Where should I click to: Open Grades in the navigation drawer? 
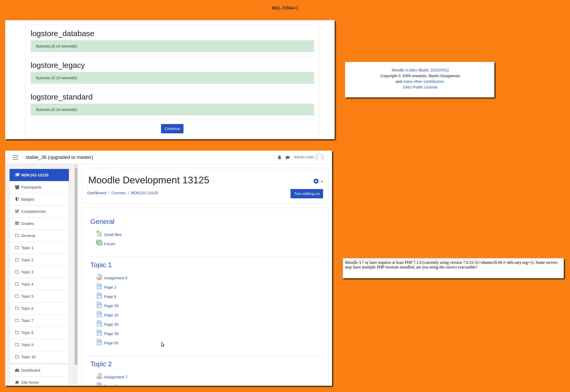point(39,224)
